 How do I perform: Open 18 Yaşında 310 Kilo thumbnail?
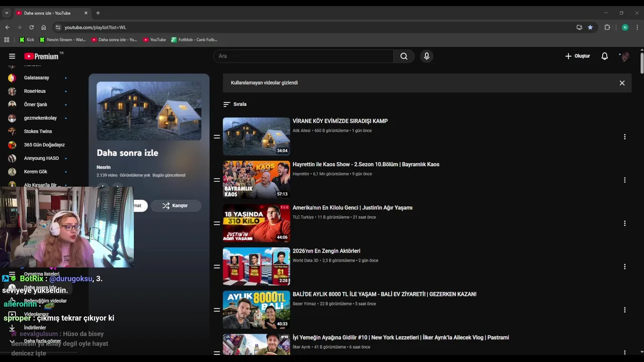pyautogui.click(x=257, y=223)
